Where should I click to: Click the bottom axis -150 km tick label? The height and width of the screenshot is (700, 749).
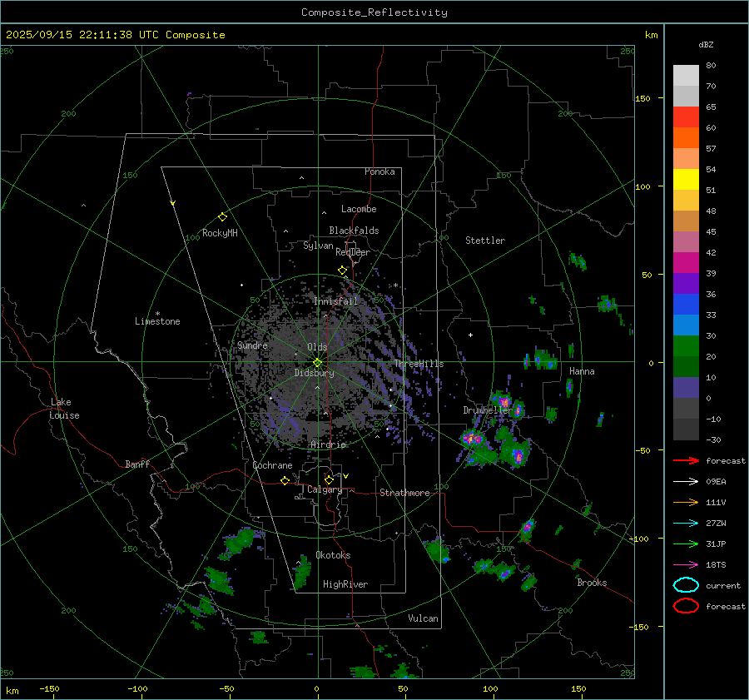(49, 688)
